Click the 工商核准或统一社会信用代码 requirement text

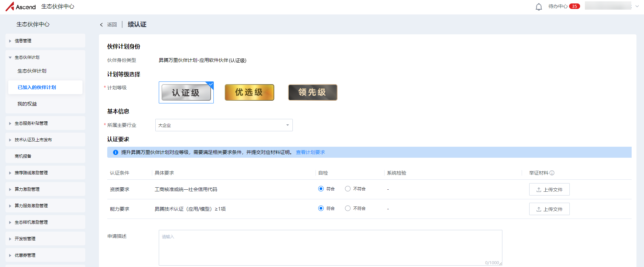[x=186, y=189]
